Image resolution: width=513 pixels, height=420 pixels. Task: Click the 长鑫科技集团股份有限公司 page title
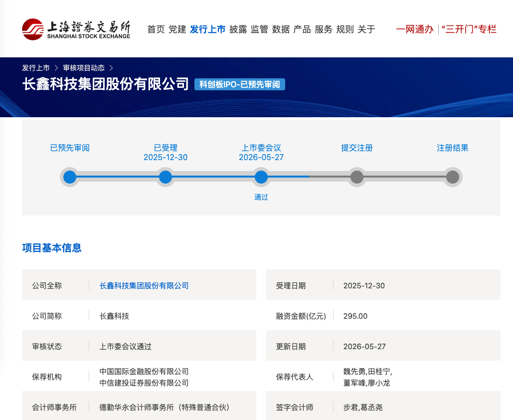click(105, 84)
